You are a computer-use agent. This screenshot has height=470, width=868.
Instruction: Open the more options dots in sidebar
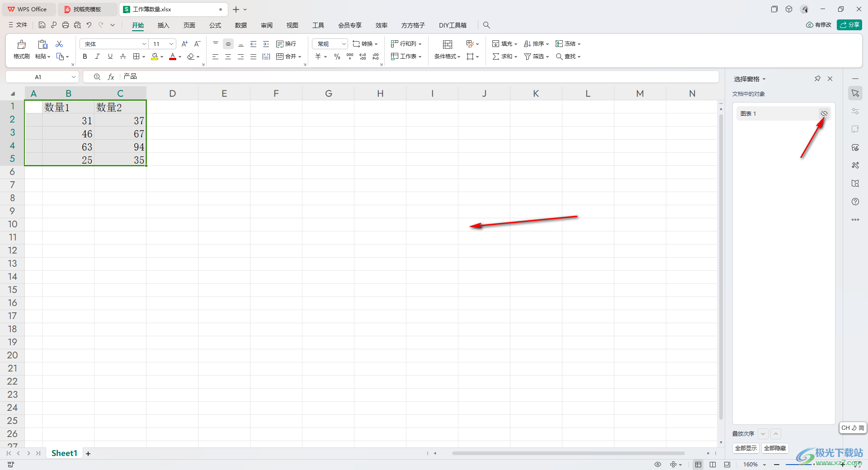[855, 220]
